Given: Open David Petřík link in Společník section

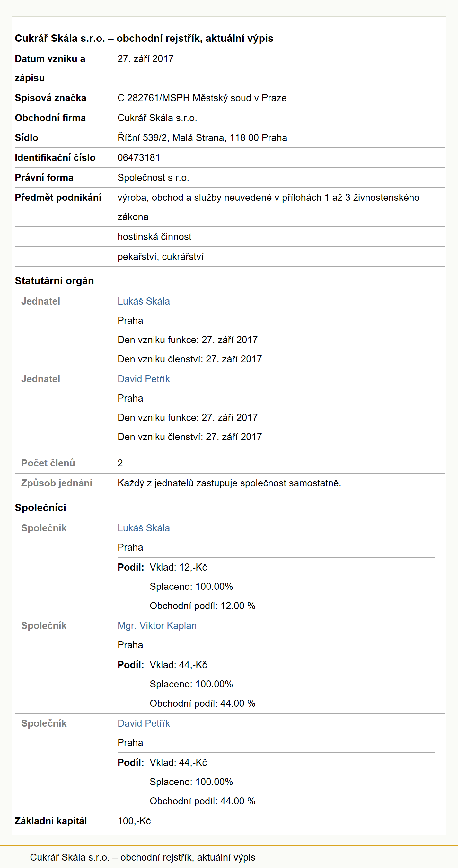Looking at the screenshot, I should pyautogui.click(x=144, y=723).
